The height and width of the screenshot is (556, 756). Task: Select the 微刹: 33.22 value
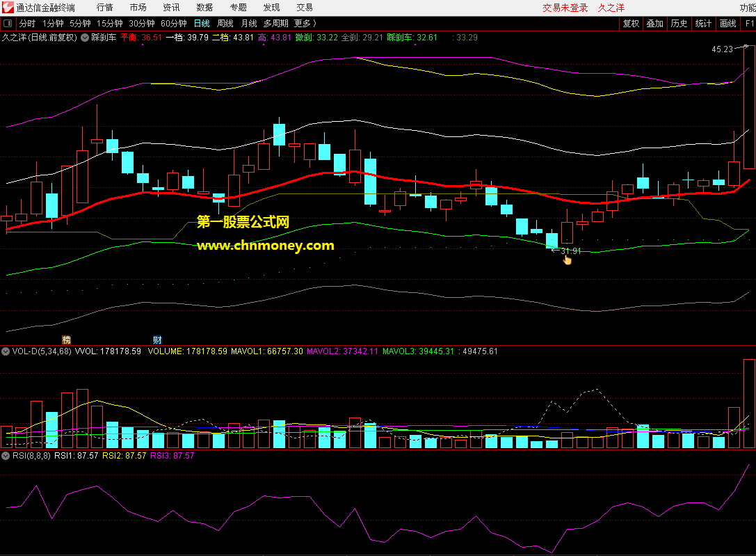pos(316,38)
